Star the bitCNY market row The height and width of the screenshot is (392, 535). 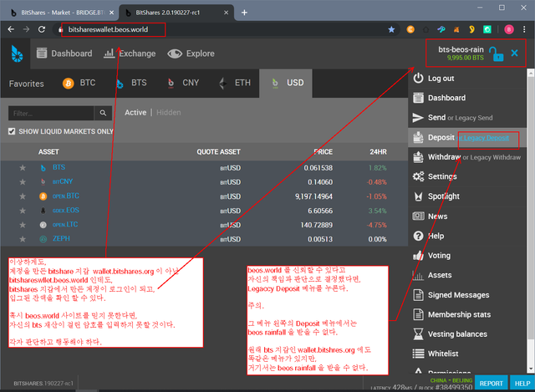tap(23, 182)
